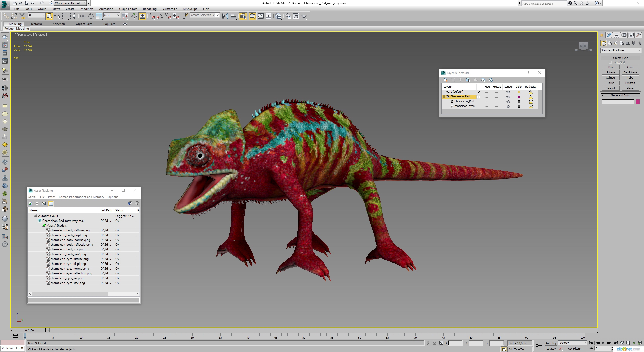Toggle Hide for the chameleon_eyes layer
The height and width of the screenshot is (352, 644).
tap(487, 106)
